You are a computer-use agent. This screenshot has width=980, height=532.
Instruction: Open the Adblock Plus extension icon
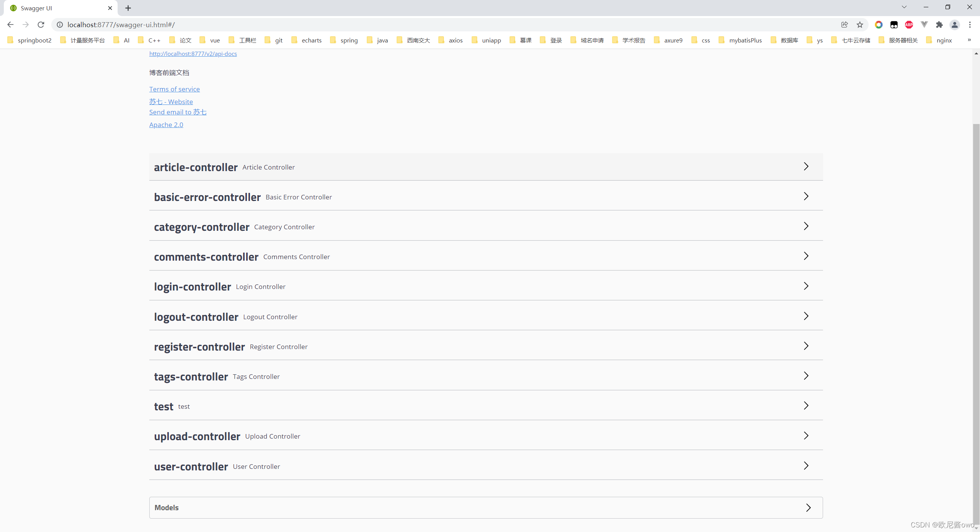click(x=909, y=24)
